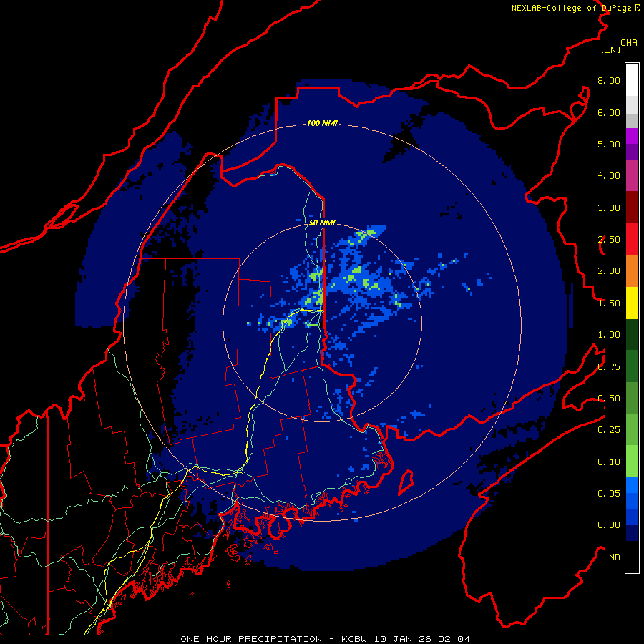The width and height of the screenshot is (644, 644).
Task: Select the 3.00 legend value
Action: tap(609, 208)
